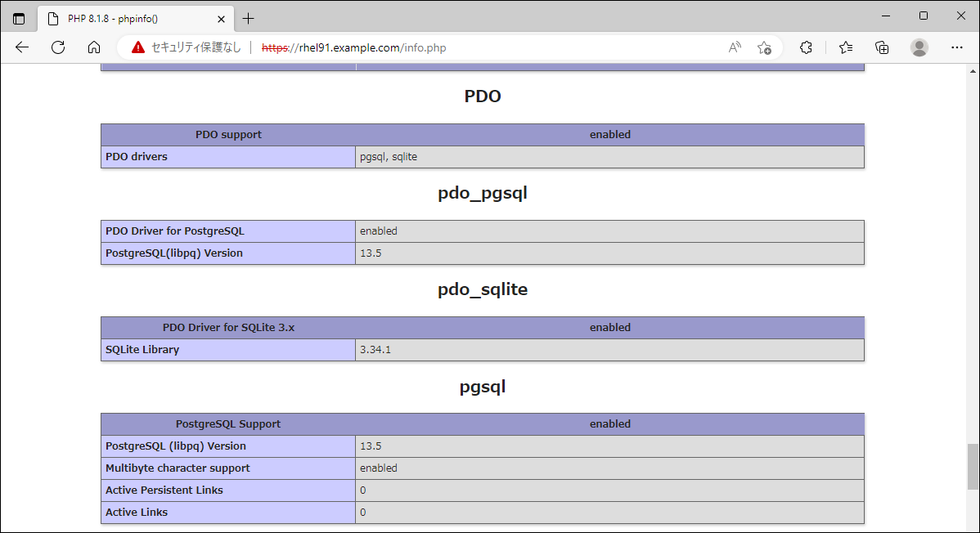The image size is (980, 533).
Task: Maximize the browser window
Action: click(923, 16)
